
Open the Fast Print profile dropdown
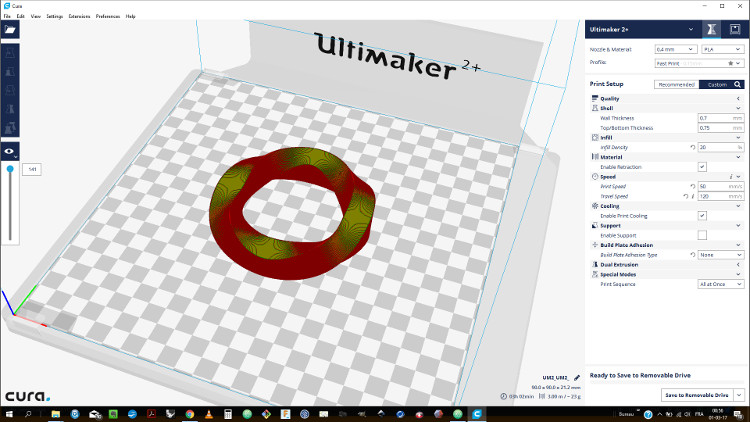click(699, 63)
